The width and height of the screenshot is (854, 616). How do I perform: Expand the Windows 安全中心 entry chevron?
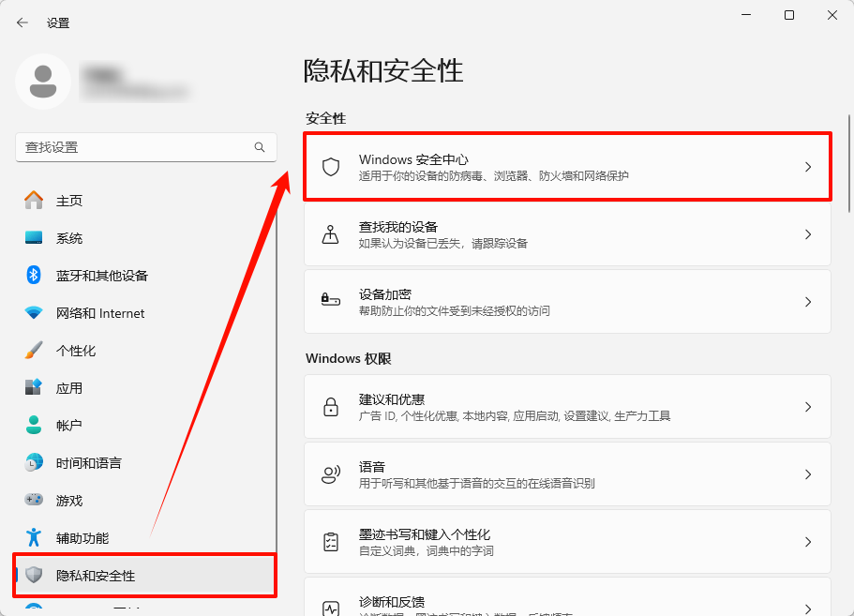[x=807, y=166]
